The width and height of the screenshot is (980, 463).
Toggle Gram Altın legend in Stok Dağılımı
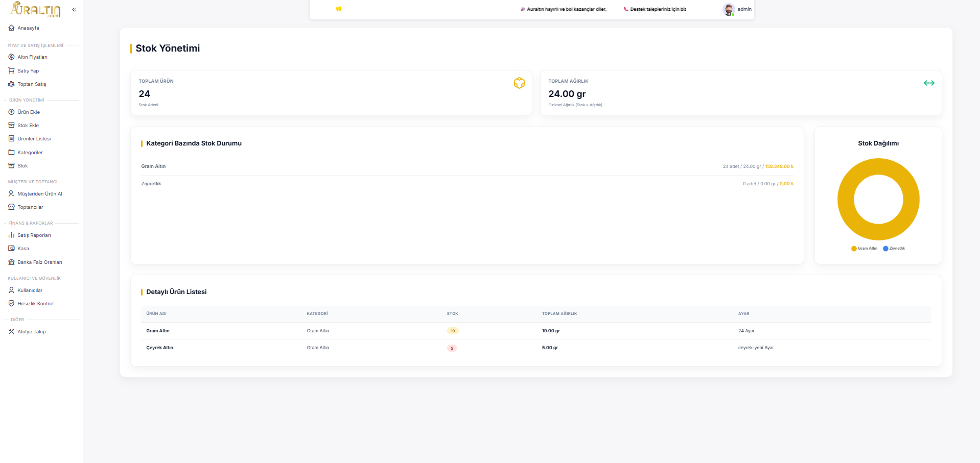point(864,249)
